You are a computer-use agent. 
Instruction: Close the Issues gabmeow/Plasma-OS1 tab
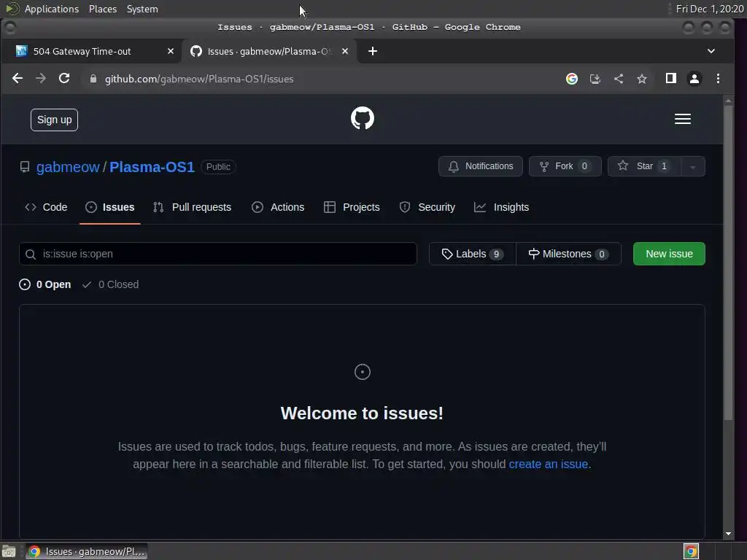[x=345, y=51]
